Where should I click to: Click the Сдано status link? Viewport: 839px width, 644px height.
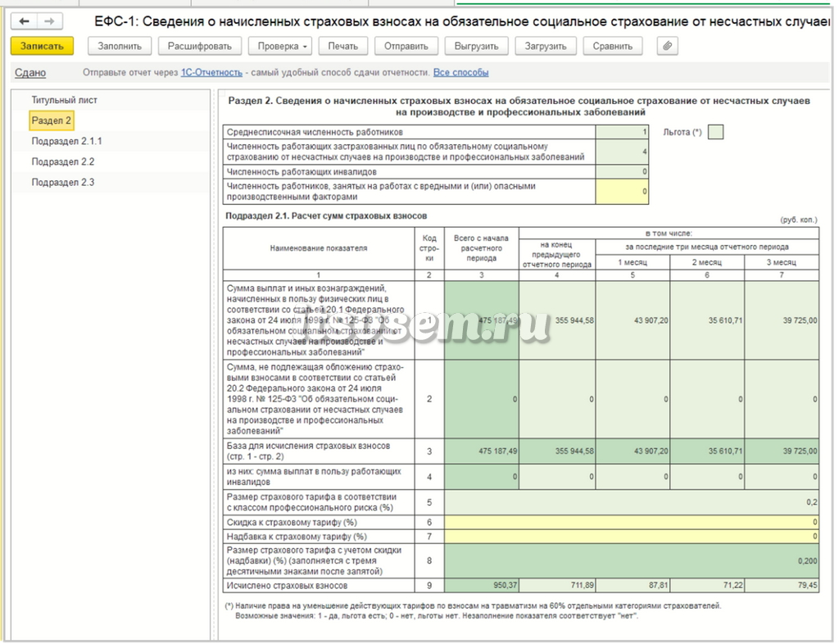30,73
